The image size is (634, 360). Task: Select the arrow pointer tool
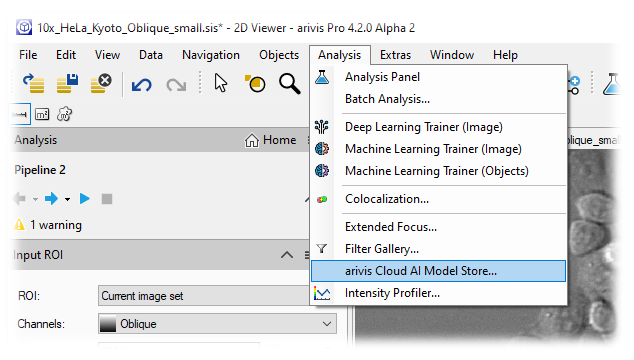coord(221,83)
